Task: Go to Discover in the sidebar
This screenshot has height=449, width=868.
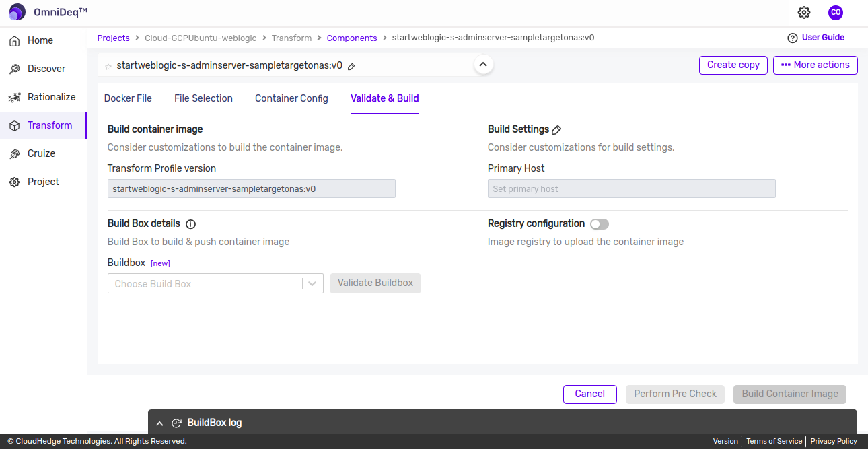Action: 46,69
